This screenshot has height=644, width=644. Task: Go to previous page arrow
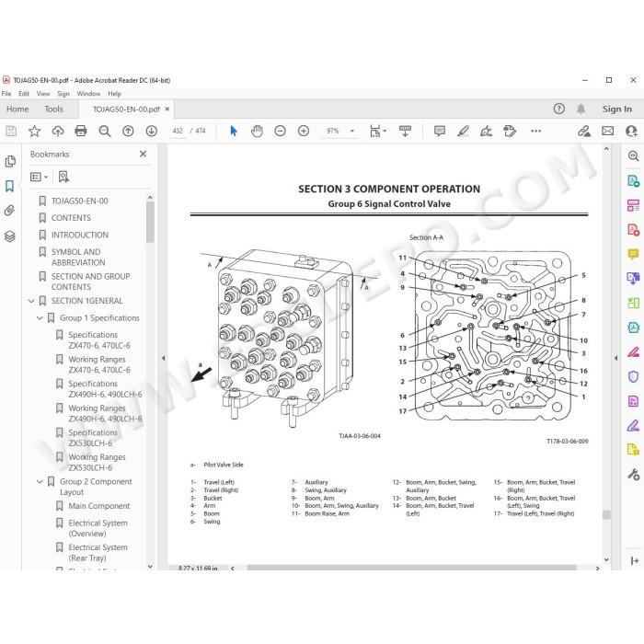128,131
